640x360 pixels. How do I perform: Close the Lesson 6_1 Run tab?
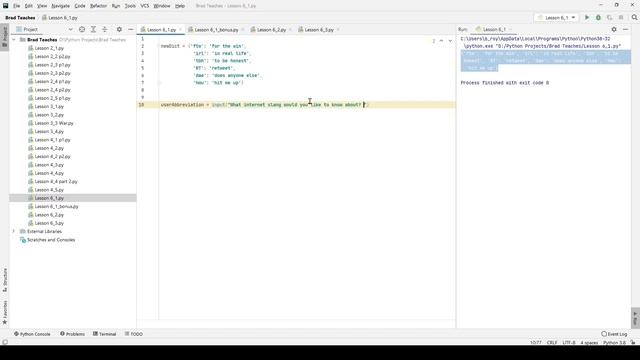pyautogui.click(x=510, y=29)
